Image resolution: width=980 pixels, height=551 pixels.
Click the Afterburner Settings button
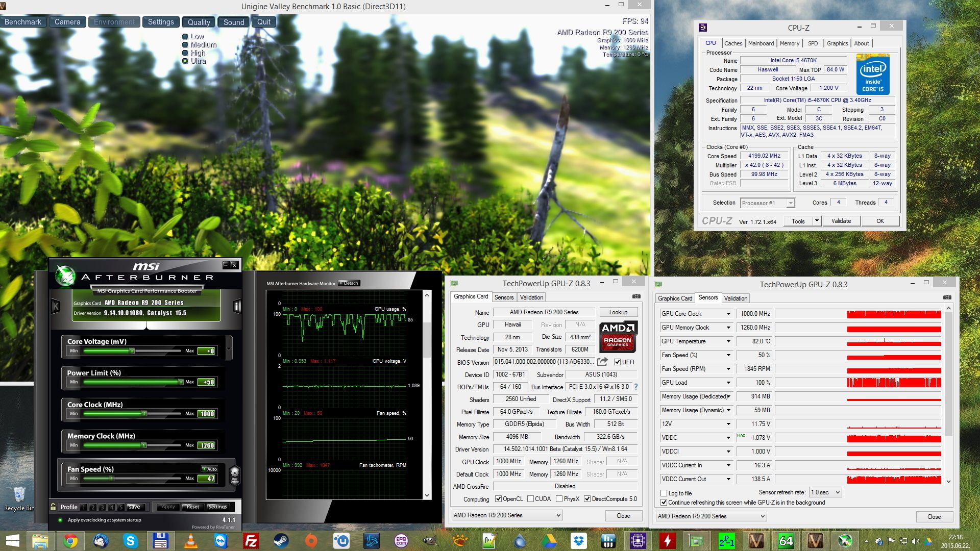tap(217, 507)
